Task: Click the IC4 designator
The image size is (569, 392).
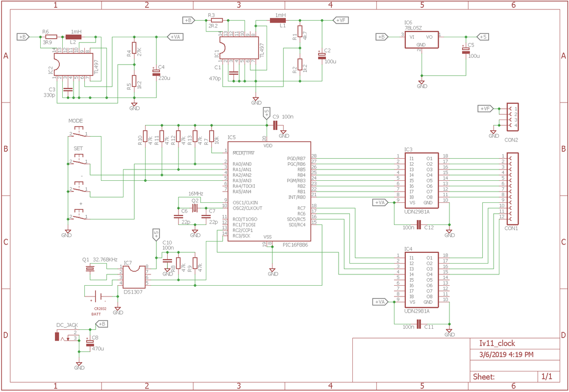Action: [408, 249]
